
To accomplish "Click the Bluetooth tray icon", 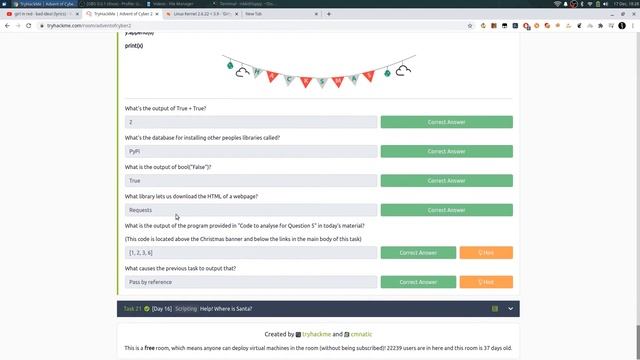I will [582, 4].
